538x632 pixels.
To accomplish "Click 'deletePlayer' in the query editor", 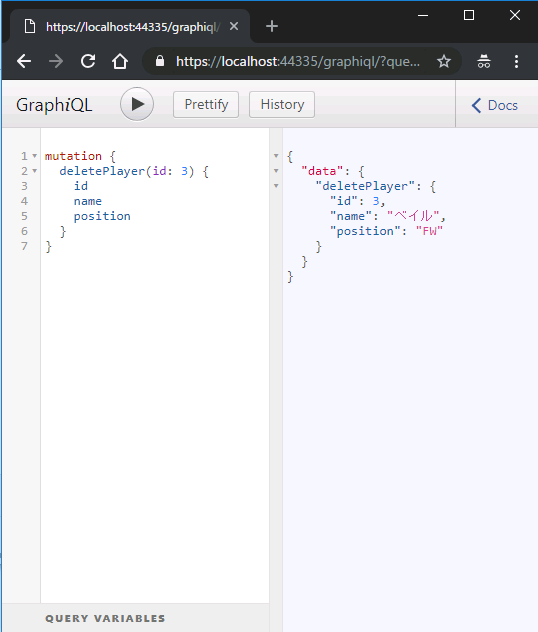I will (x=102, y=171).
